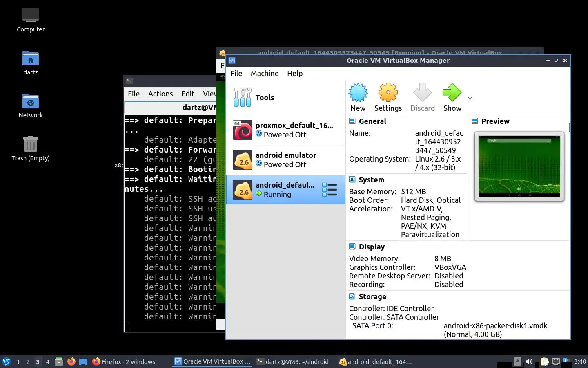Open Edit menu in the terminal window

click(188, 94)
